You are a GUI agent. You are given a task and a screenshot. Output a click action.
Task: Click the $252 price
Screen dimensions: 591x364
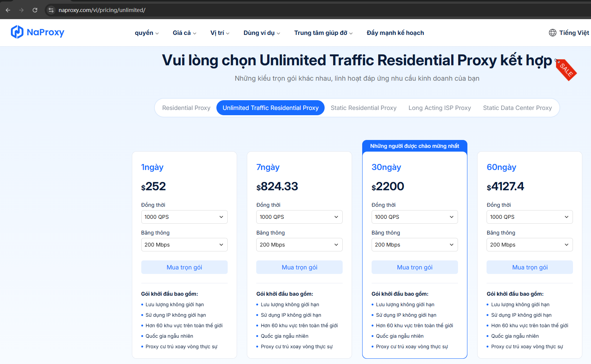coord(153,187)
